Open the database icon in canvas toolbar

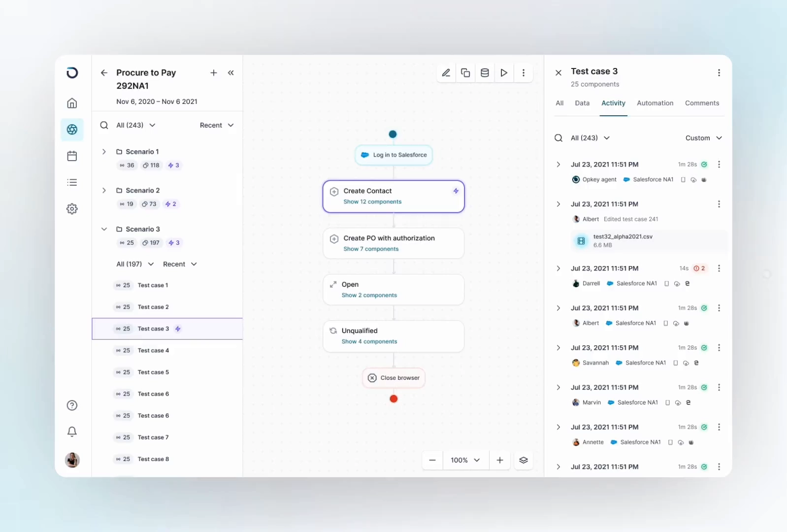tap(485, 73)
